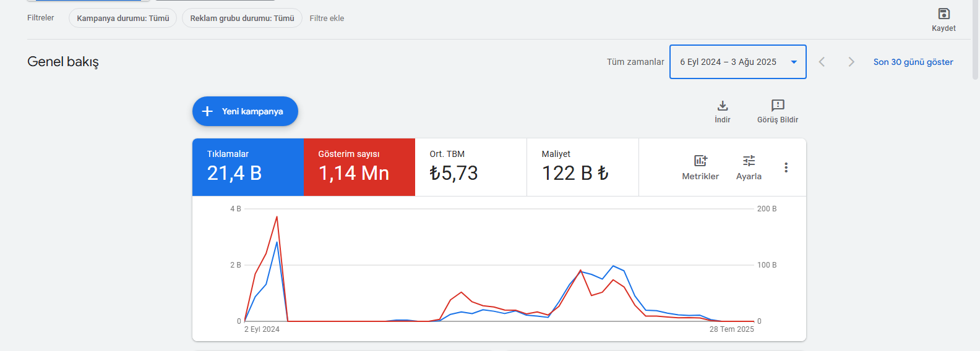The image size is (980, 351).
Task: Create campaign with Yeni kampanya button
Action: pos(245,111)
